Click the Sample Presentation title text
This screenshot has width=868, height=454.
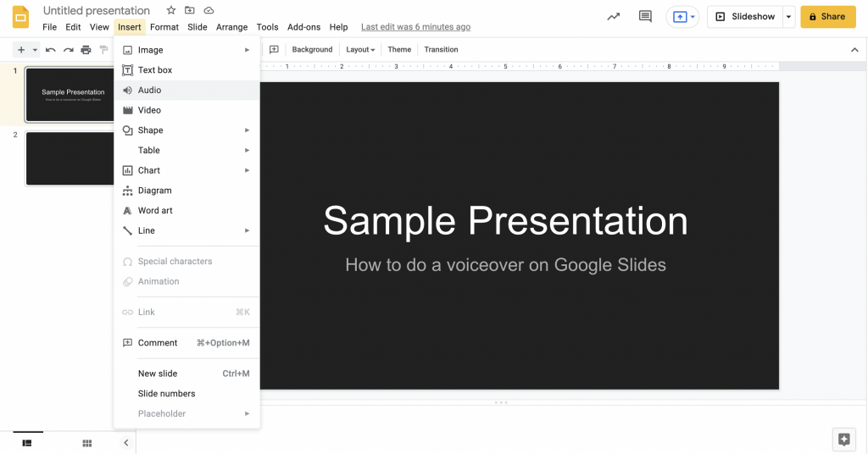click(505, 220)
